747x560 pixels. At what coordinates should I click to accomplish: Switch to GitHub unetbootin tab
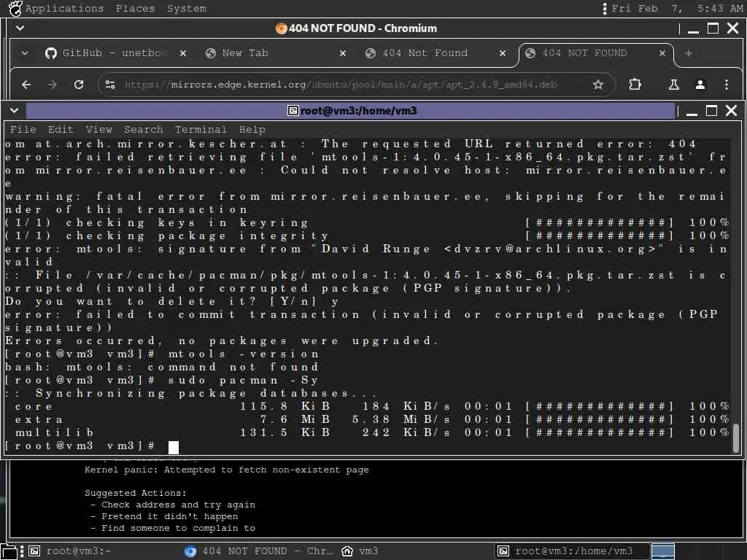click(115, 53)
